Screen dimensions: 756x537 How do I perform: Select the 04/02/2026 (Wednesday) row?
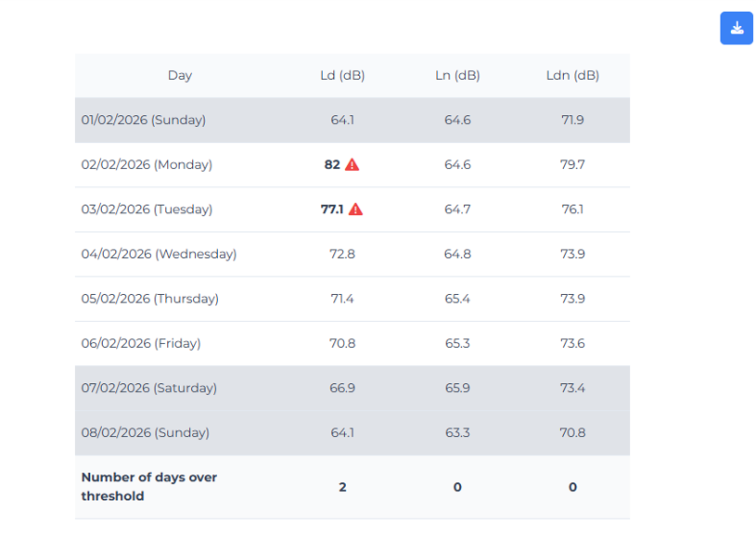tap(159, 254)
